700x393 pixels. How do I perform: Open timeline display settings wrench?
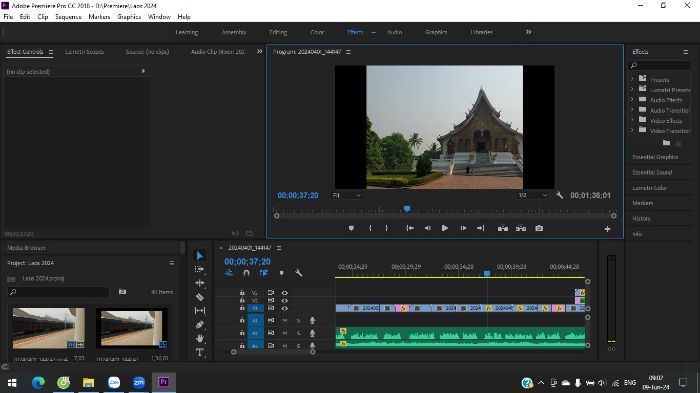[299, 273]
